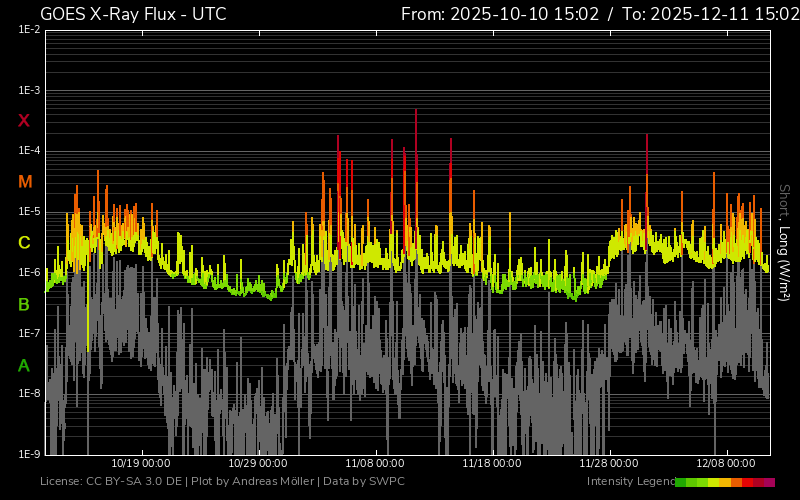Click 'Data by SWPC' credit
Image resolution: width=800 pixels, height=500 pixels.
[364, 481]
